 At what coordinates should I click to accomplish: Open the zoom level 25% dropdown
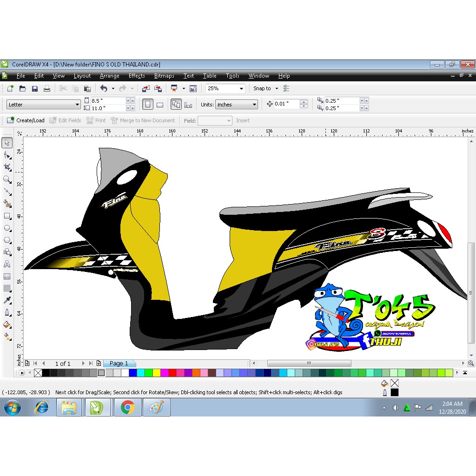241,89
